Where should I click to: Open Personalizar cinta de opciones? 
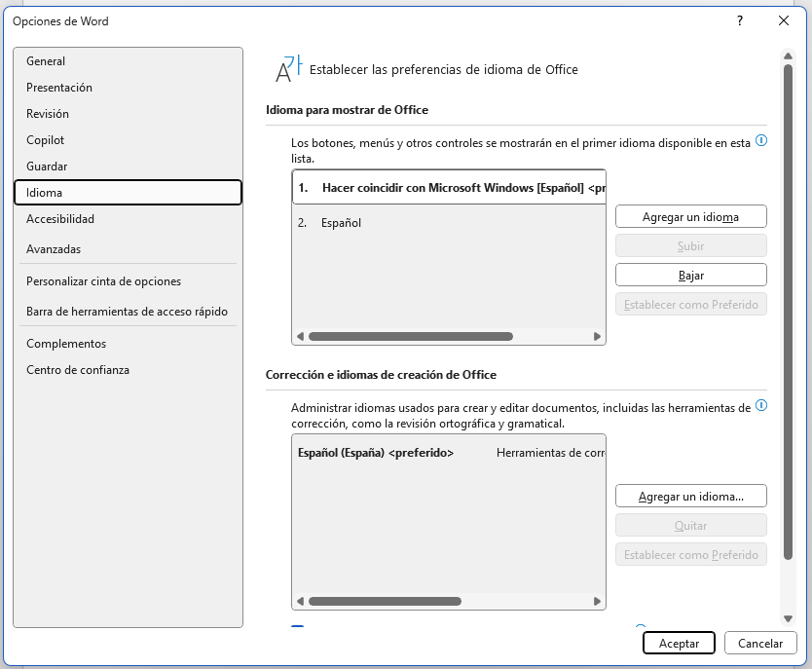coord(128,281)
